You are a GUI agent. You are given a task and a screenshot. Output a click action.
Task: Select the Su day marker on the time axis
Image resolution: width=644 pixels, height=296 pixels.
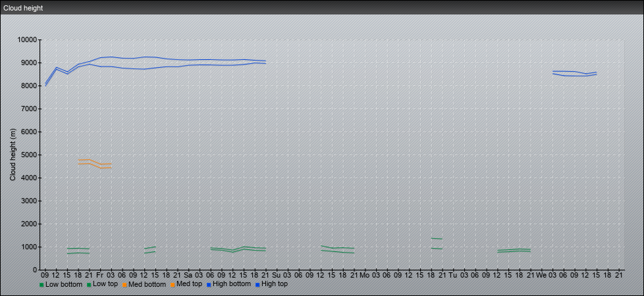coord(277,274)
